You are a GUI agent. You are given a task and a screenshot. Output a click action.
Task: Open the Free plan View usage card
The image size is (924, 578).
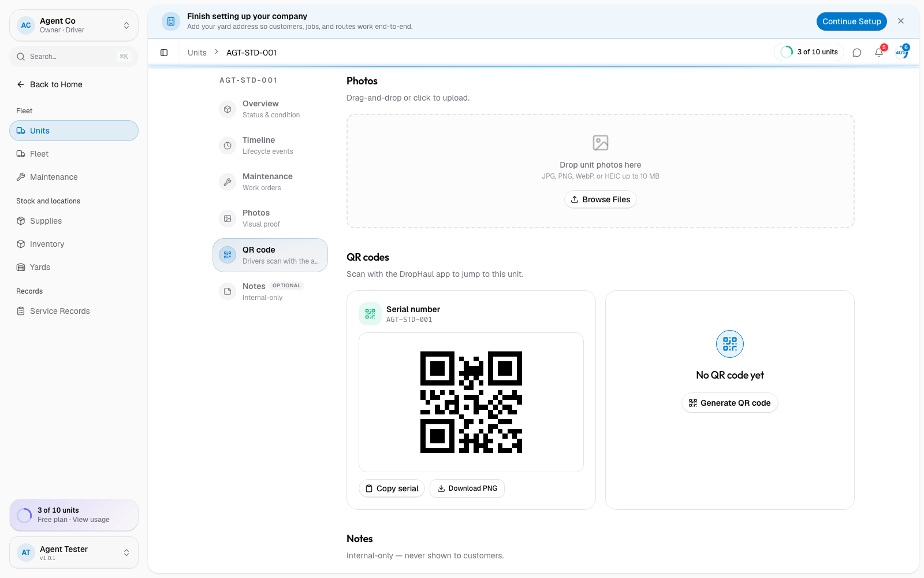point(74,515)
